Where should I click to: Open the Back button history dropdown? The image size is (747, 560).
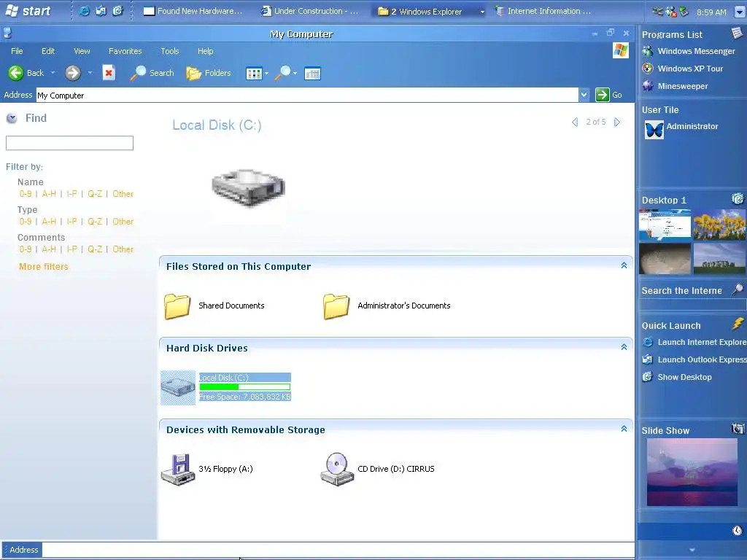click(x=53, y=73)
